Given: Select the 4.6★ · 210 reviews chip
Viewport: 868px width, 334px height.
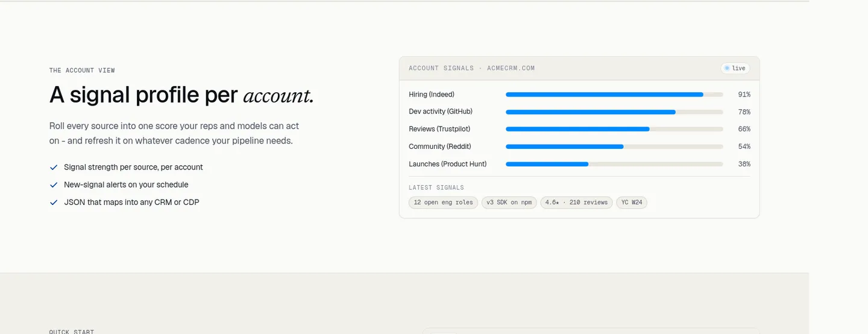Looking at the screenshot, I should coord(576,203).
